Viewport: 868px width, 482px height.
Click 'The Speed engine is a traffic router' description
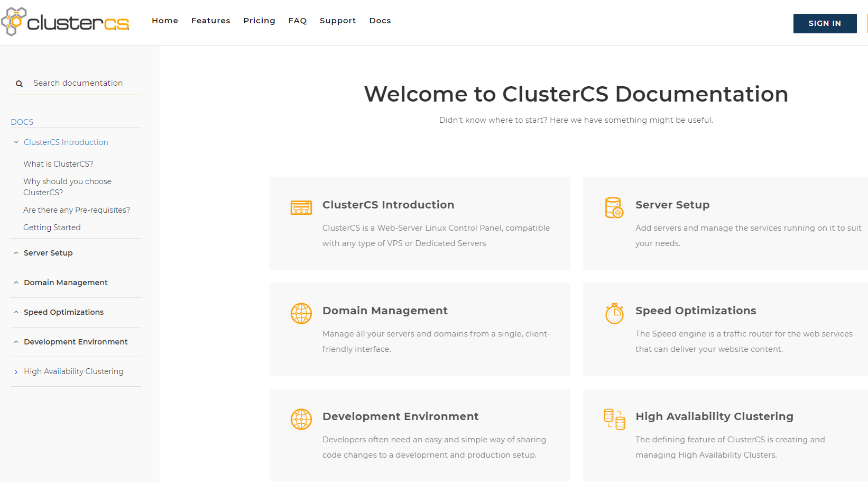(x=744, y=341)
